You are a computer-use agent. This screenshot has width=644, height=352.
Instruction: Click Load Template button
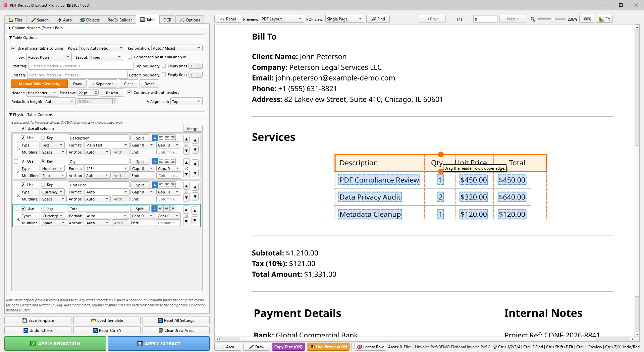(x=107, y=320)
